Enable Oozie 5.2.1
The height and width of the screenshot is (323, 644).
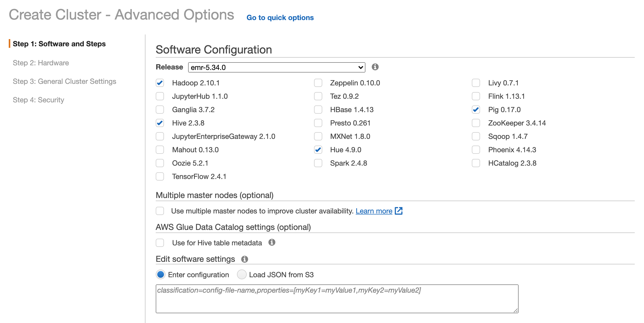point(160,163)
